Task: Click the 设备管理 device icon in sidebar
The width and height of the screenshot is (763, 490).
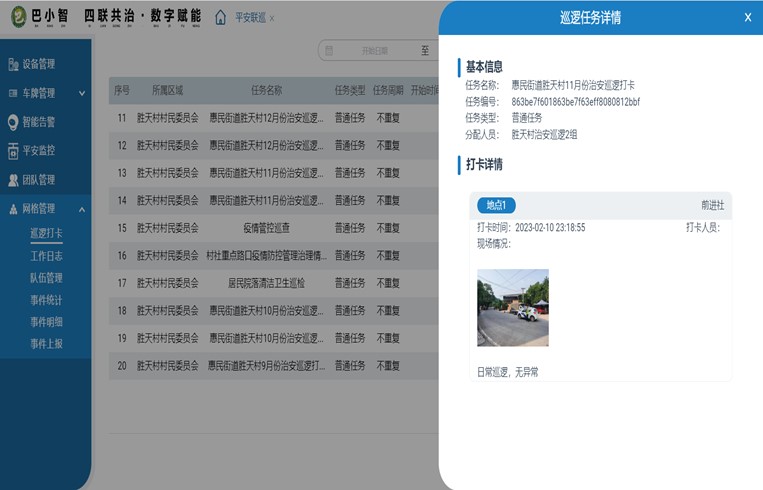Action: (x=13, y=65)
